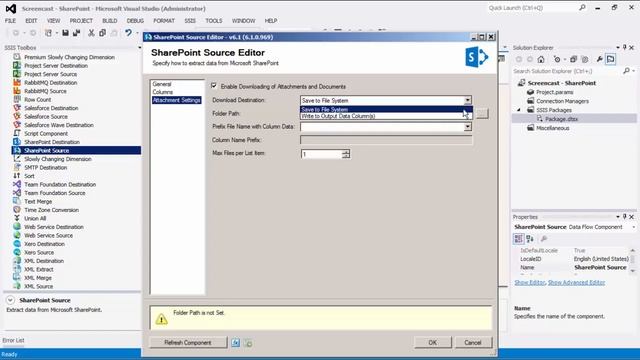The height and width of the screenshot is (360, 640).
Task: Click the Show Advanced Editor link
Action: pyautogui.click(x=576, y=282)
